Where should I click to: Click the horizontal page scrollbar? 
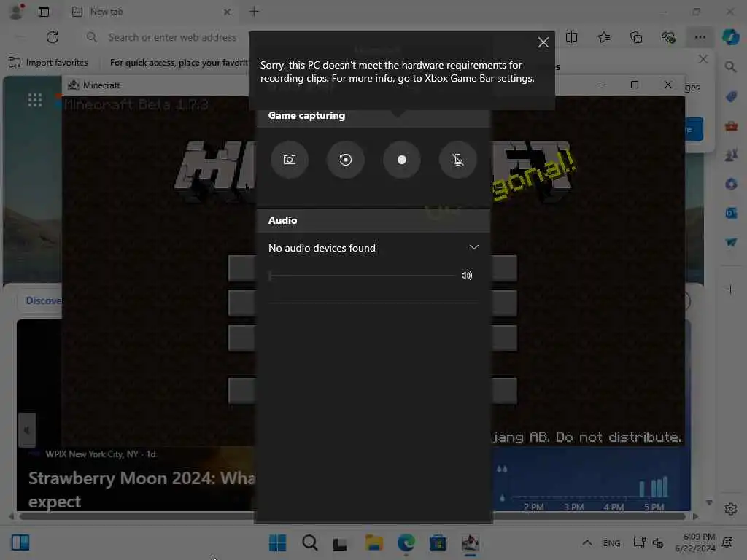352,517
